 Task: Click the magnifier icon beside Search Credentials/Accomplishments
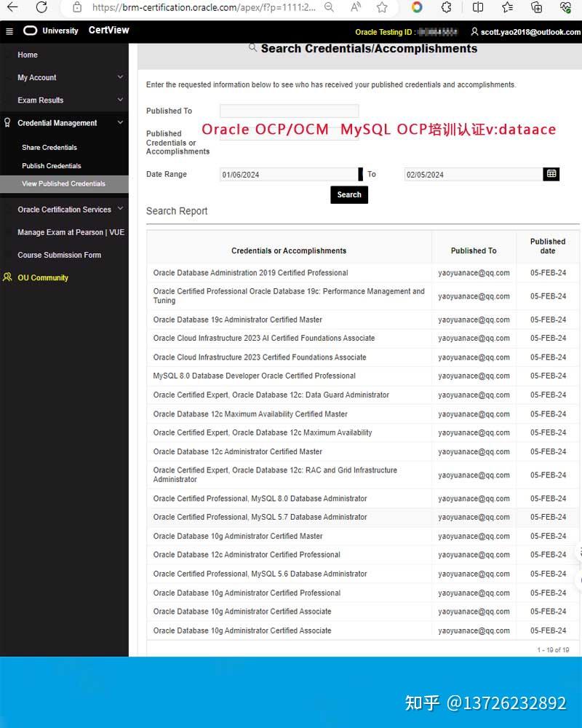click(254, 47)
